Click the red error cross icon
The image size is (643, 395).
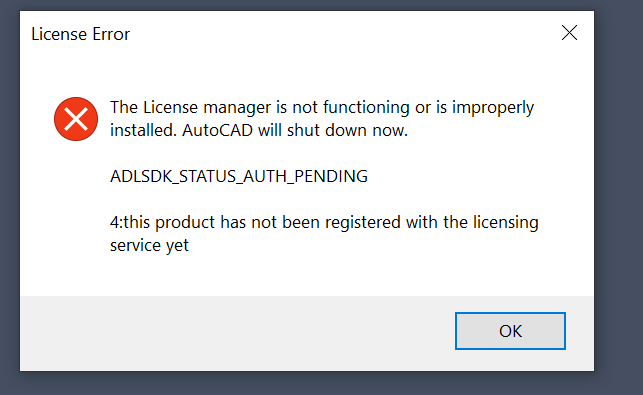tap(76, 119)
